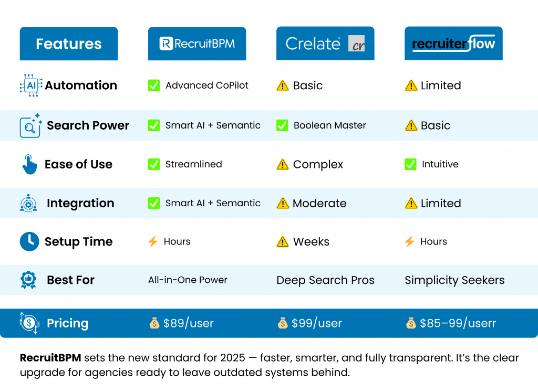
Task: Click the bold RecruitBPM text in footer
Action: click(49, 358)
